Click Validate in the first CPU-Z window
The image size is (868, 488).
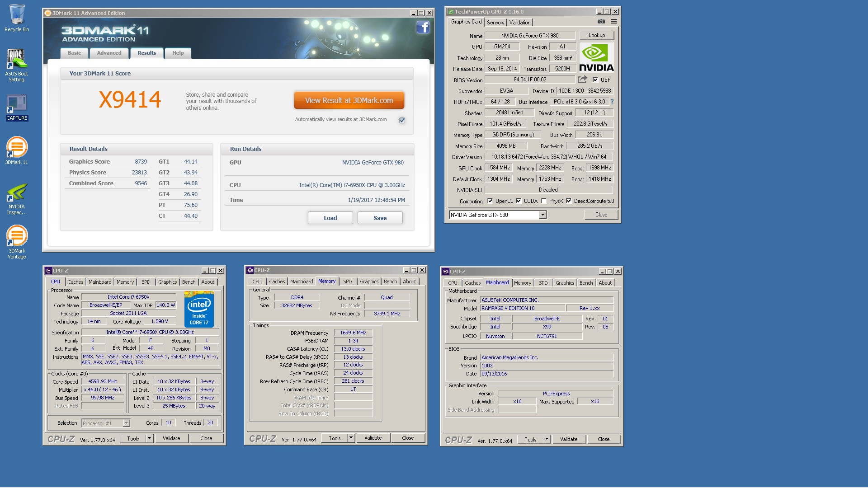[171, 438]
